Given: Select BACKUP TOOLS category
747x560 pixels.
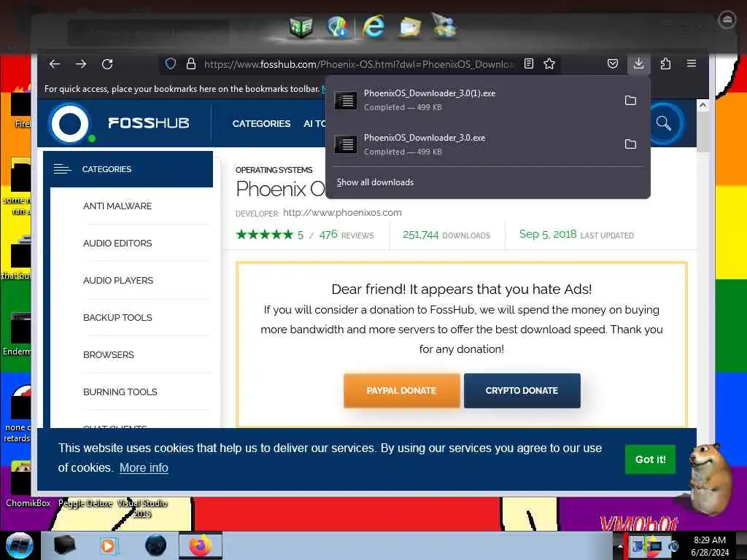Looking at the screenshot, I should pos(117,318).
